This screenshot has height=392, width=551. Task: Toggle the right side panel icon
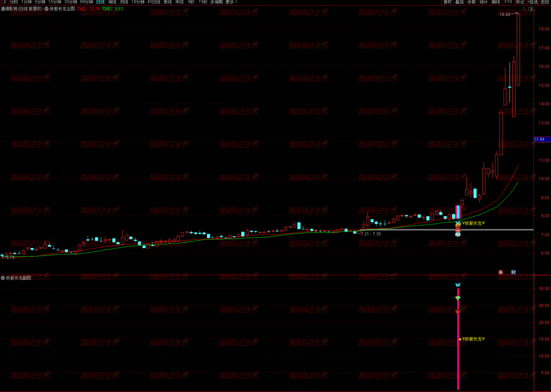530,9
